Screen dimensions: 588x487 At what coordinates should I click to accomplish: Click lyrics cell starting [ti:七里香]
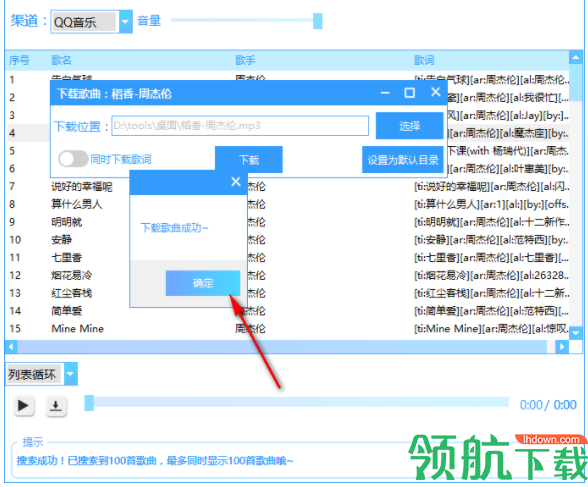(491, 258)
